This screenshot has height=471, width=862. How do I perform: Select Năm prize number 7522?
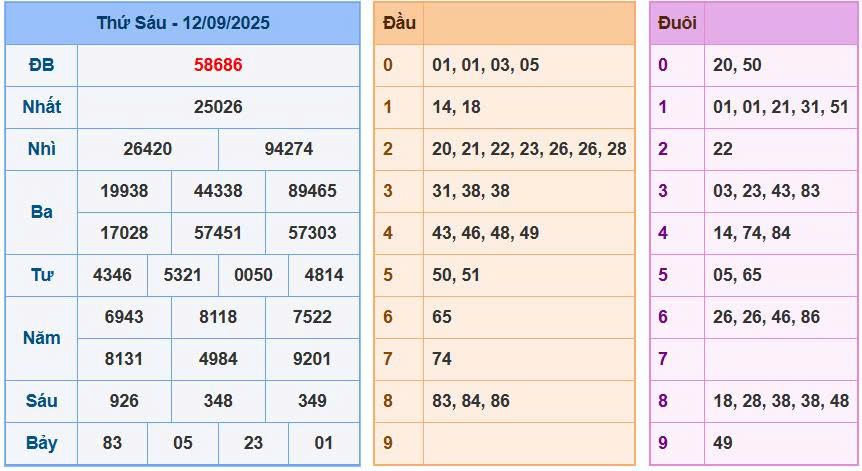point(312,317)
